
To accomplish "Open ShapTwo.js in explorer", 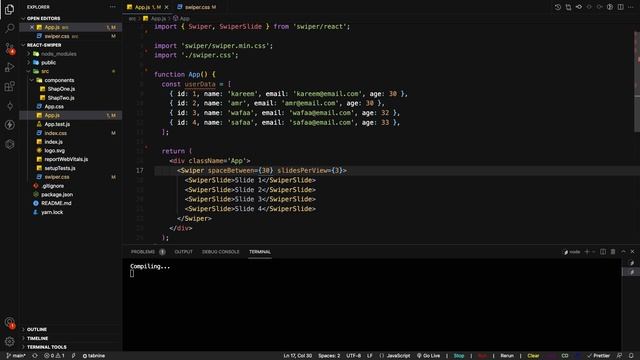I will pyautogui.click(x=61, y=98).
